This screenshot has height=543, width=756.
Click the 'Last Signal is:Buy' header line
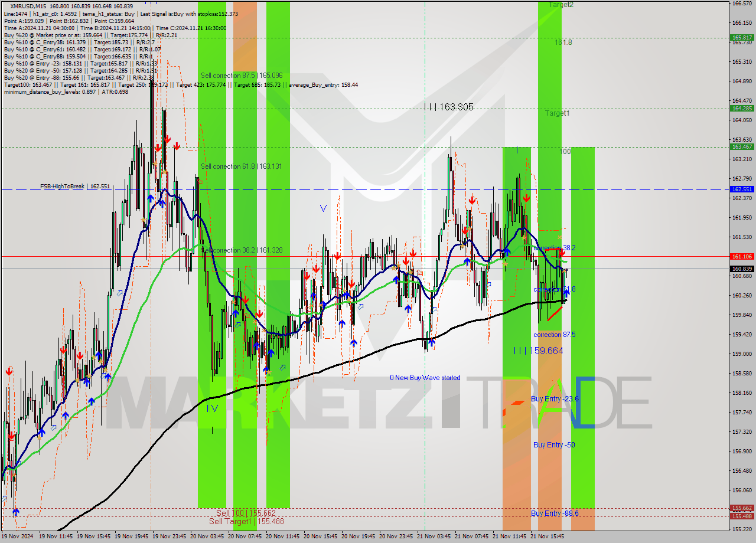[x=120, y=14]
